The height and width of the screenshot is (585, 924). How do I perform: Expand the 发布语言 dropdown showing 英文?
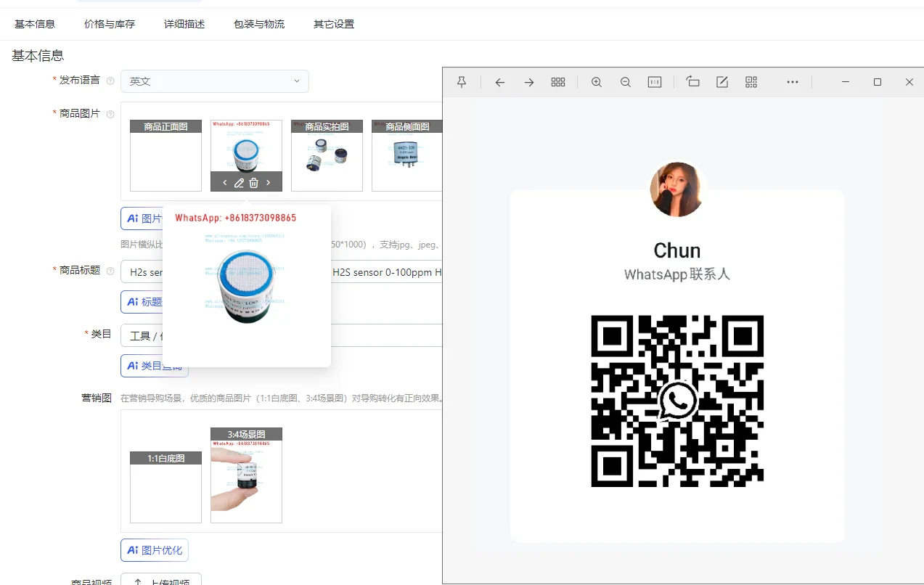pos(214,81)
